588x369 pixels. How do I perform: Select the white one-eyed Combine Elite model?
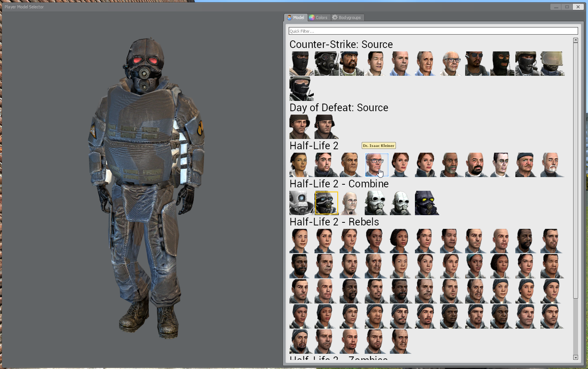(302, 203)
